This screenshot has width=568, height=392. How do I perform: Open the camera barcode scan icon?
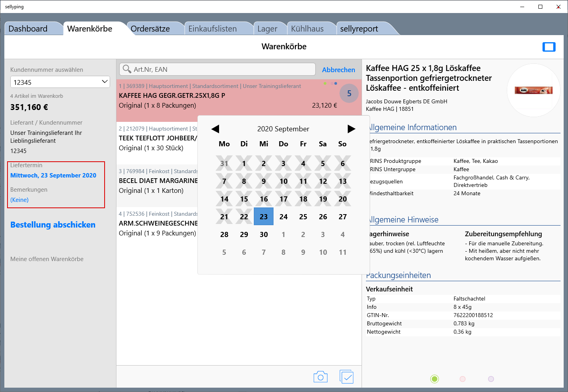click(321, 377)
